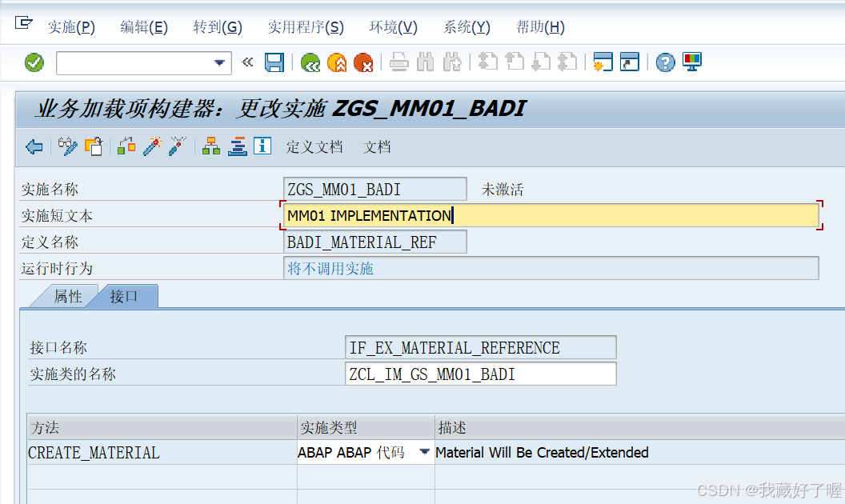This screenshot has height=504, width=845.
Task: Click the green Back round icon
Action: click(x=310, y=63)
